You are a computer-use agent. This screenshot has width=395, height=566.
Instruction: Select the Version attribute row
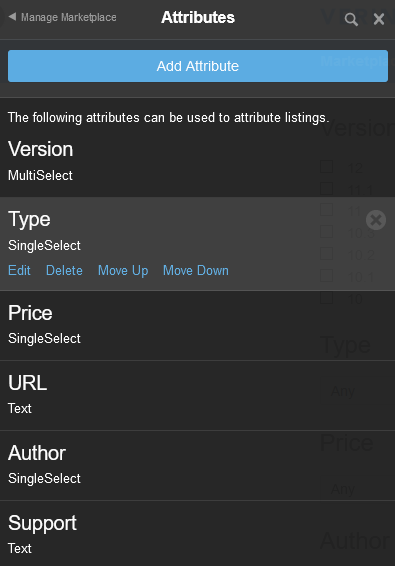pos(198,162)
